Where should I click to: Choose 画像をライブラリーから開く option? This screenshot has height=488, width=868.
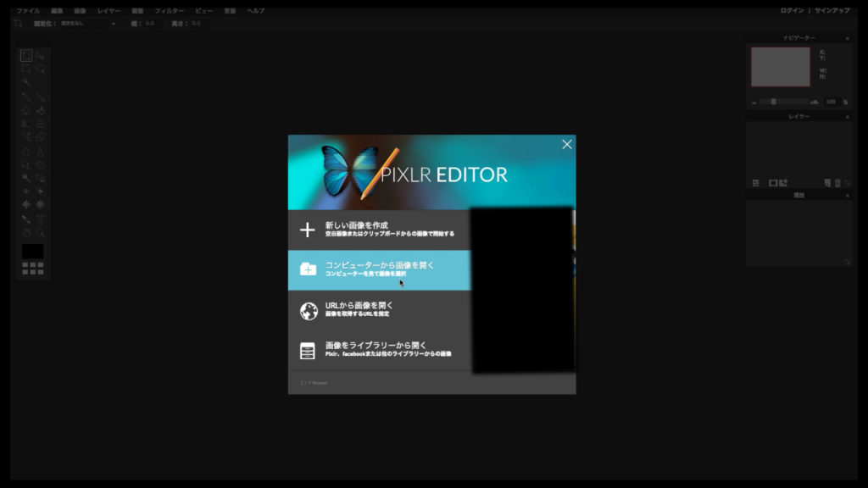379,350
